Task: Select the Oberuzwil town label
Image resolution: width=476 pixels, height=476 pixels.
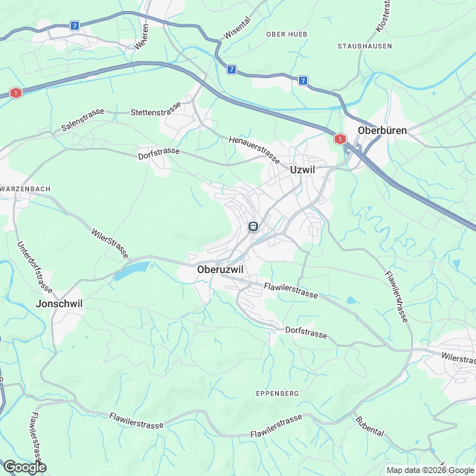Action: point(220,269)
